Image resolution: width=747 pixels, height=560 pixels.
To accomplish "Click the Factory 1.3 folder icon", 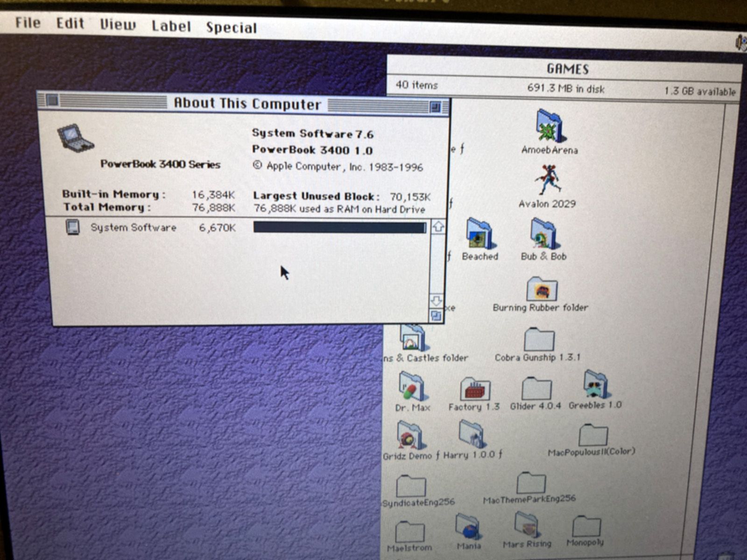I will tap(474, 389).
